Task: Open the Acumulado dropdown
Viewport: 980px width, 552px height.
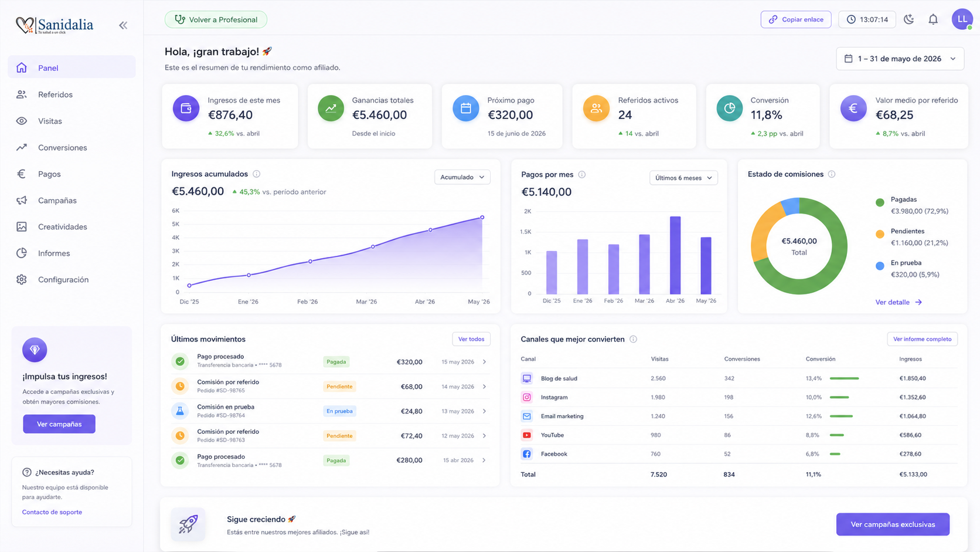Action: 462,177
